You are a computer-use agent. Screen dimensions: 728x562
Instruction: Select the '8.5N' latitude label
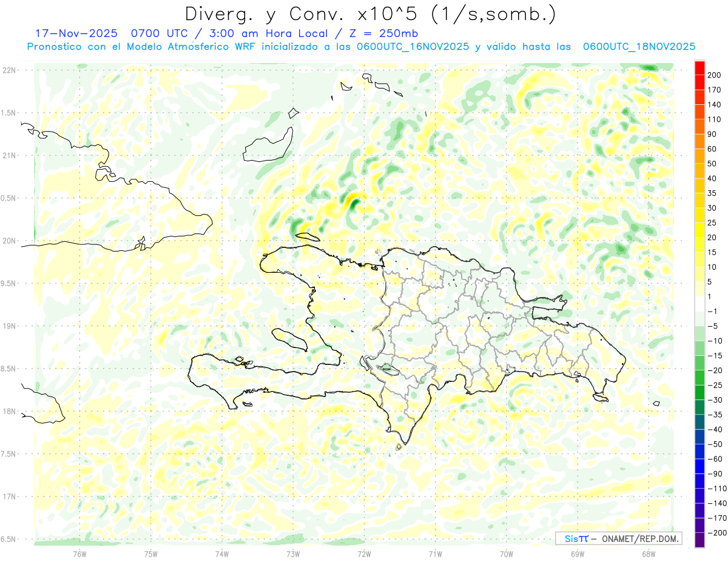coord(9,369)
